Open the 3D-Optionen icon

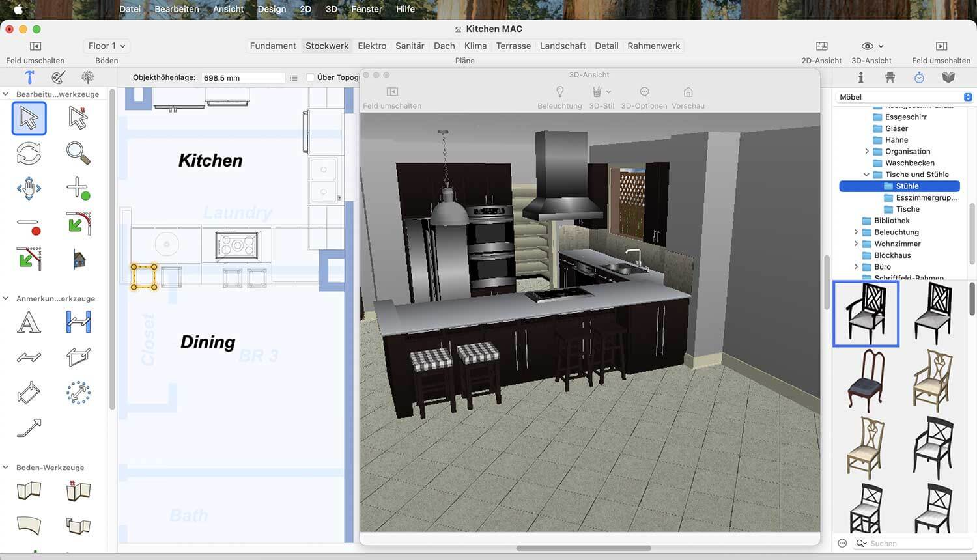tap(644, 92)
